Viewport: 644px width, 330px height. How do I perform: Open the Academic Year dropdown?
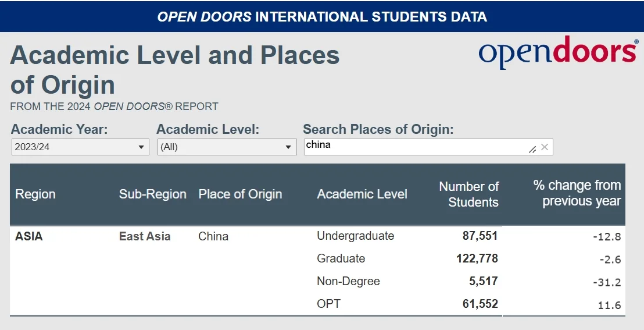click(x=80, y=147)
